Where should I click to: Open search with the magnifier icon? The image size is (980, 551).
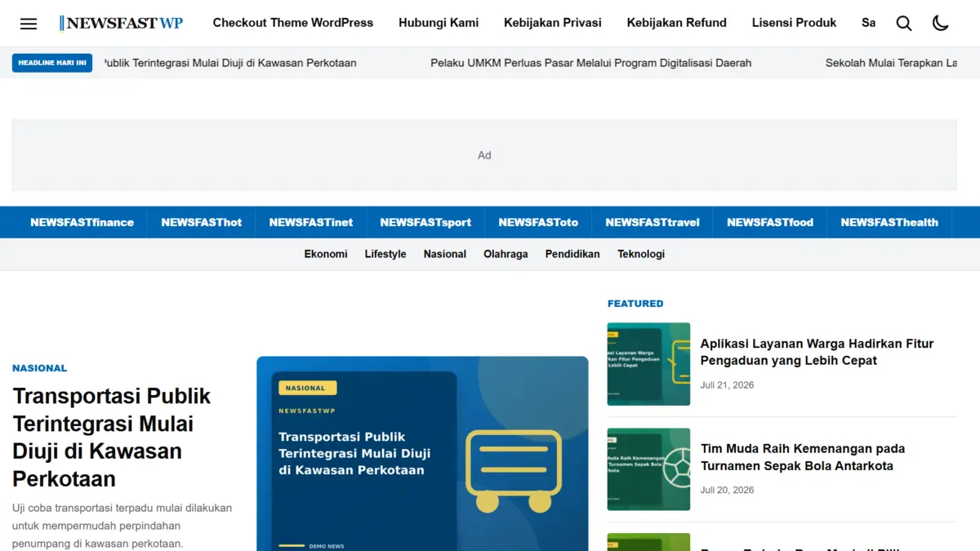pyautogui.click(x=904, y=24)
